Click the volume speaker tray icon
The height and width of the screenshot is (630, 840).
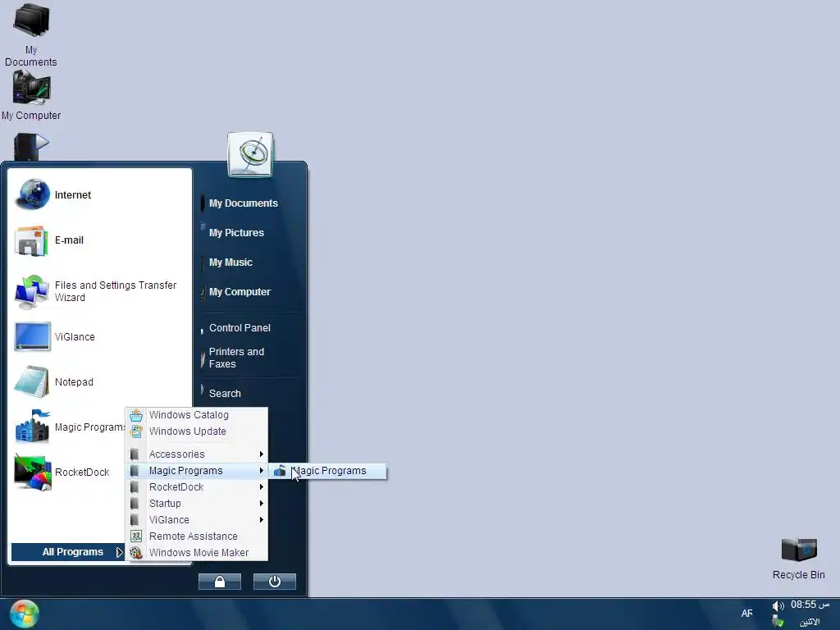coord(778,606)
